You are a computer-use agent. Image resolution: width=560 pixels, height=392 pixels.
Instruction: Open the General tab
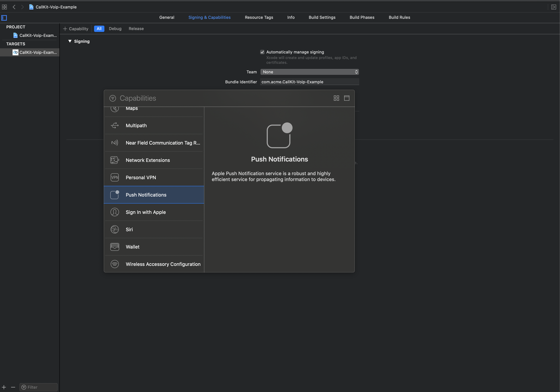tap(167, 18)
